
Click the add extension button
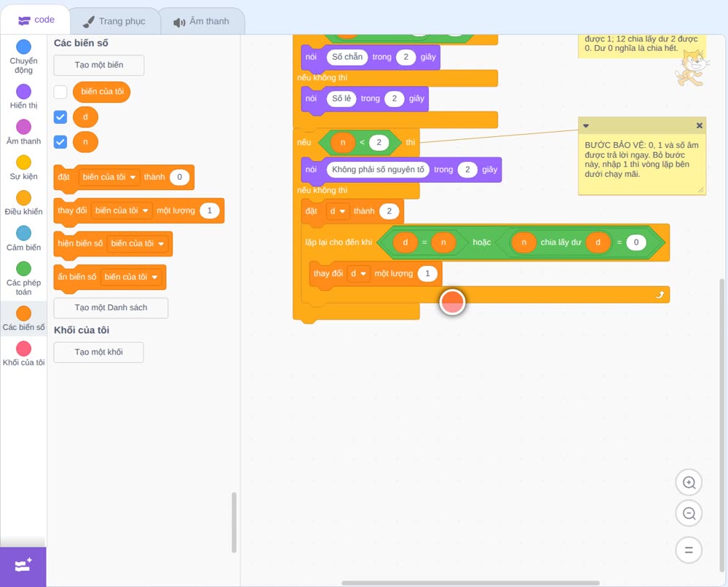(x=23, y=566)
